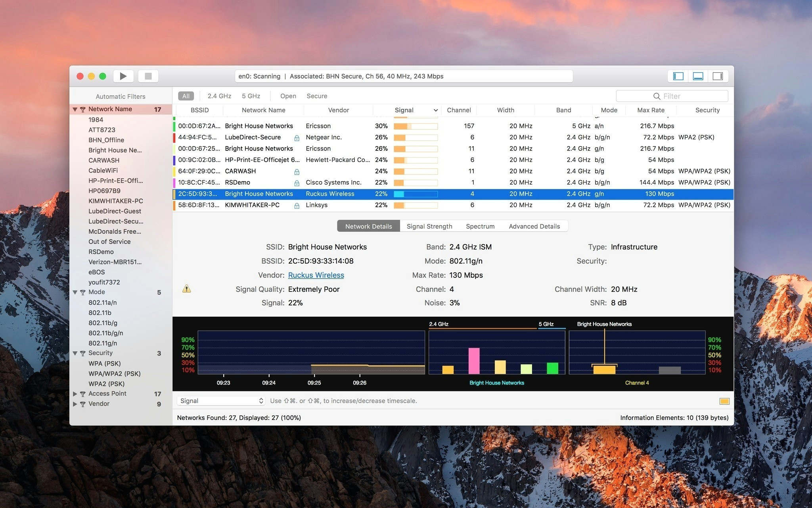The height and width of the screenshot is (508, 812).
Task: Expand the Vendor filter section
Action: 75,404
